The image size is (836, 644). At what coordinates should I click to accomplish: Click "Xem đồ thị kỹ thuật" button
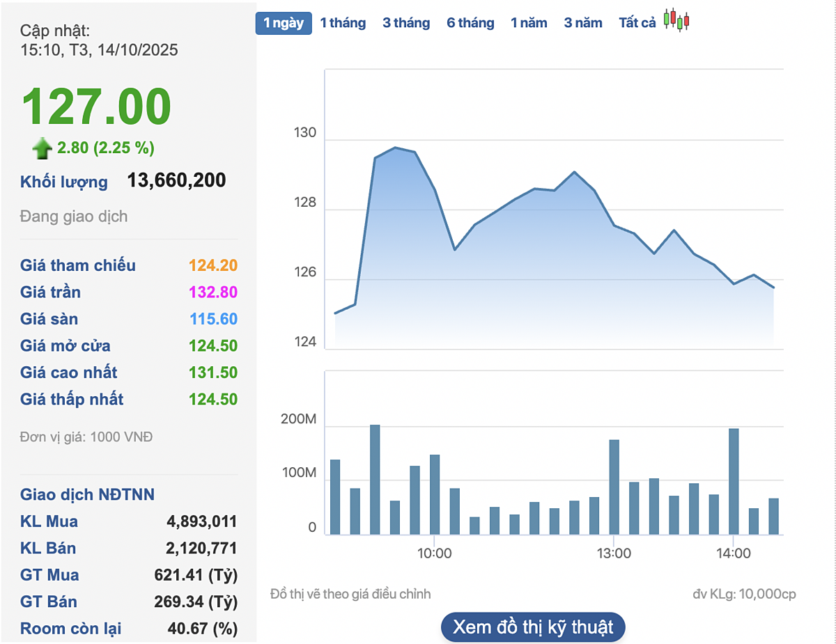533,627
